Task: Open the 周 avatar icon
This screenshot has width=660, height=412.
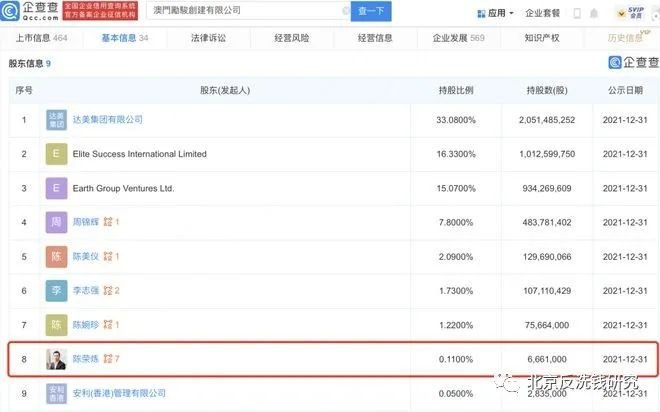Action: (x=56, y=222)
